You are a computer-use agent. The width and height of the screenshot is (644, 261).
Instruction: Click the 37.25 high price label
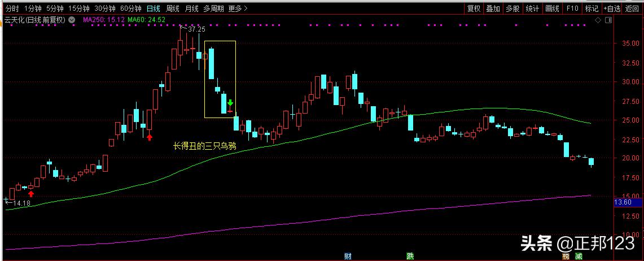click(196, 29)
